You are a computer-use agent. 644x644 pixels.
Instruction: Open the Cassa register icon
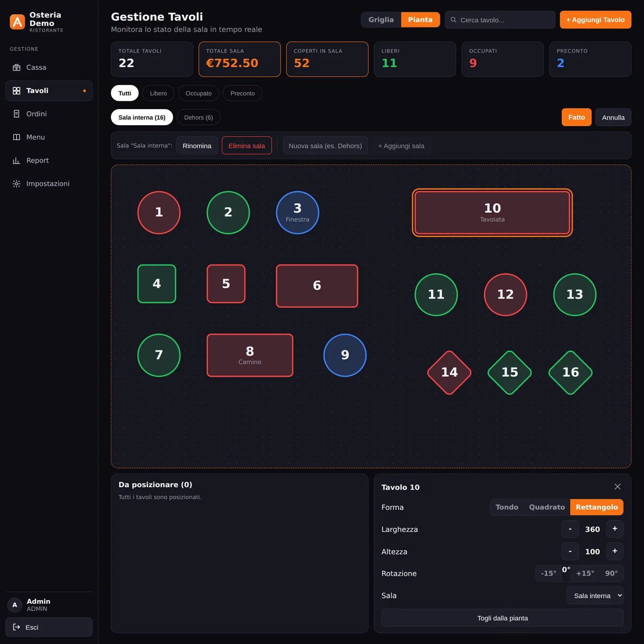tap(17, 68)
